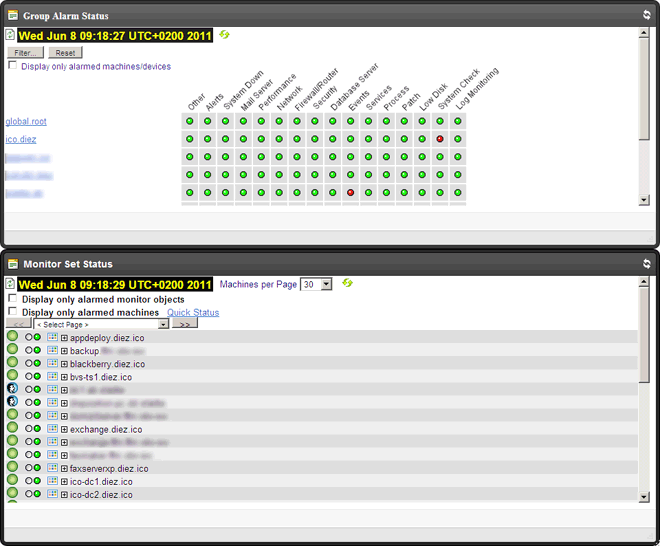Click page icon left of Group Alarm timestamp
The image size is (660, 546).
pyautogui.click(x=10, y=35)
